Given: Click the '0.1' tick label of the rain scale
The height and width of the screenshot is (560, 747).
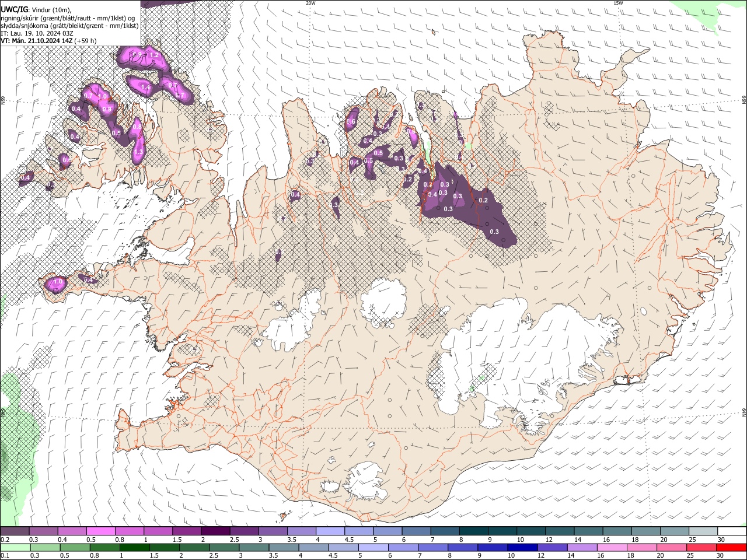Looking at the screenshot, I should pyautogui.click(x=5, y=555).
